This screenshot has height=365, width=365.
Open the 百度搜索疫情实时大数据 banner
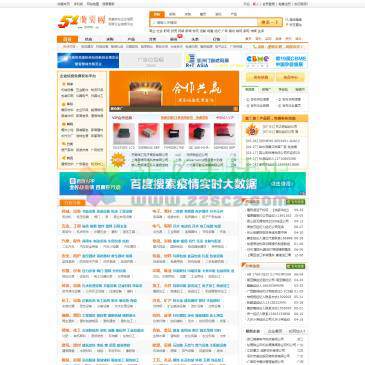pos(182,184)
